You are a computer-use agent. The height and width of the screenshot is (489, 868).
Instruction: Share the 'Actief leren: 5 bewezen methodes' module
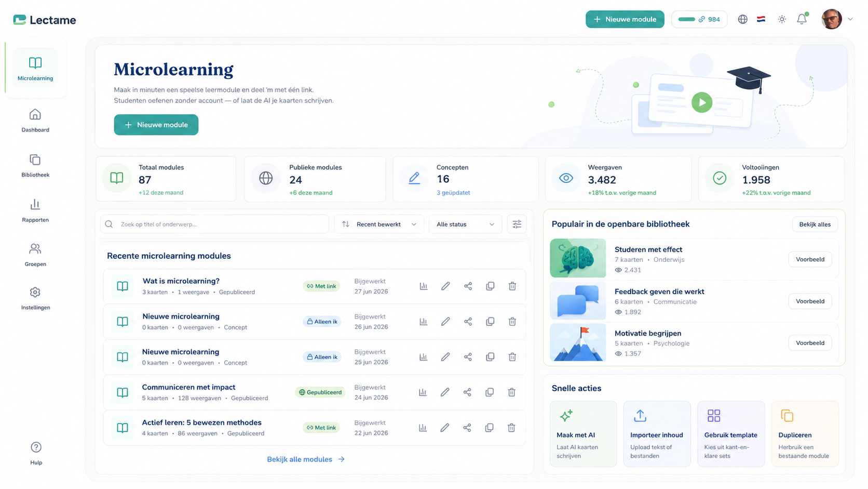click(x=467, y=428)
